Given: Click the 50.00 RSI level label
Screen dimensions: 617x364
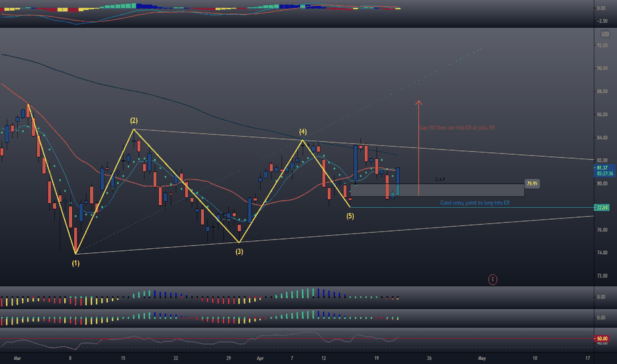Looking at the screenshot, I should coord(602,338).
